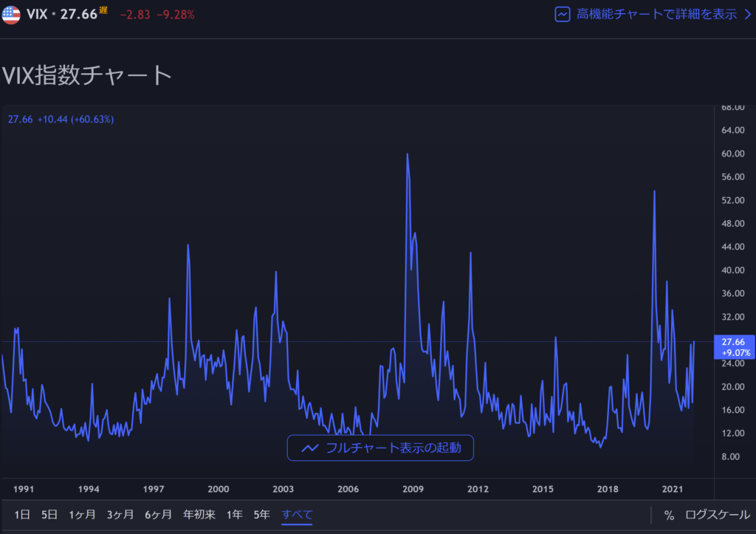Image resolution: width=756 pixels, height=534 pixels.
Task: Click the line icon in フルチャート表示の起動
Action: (310, 448)
